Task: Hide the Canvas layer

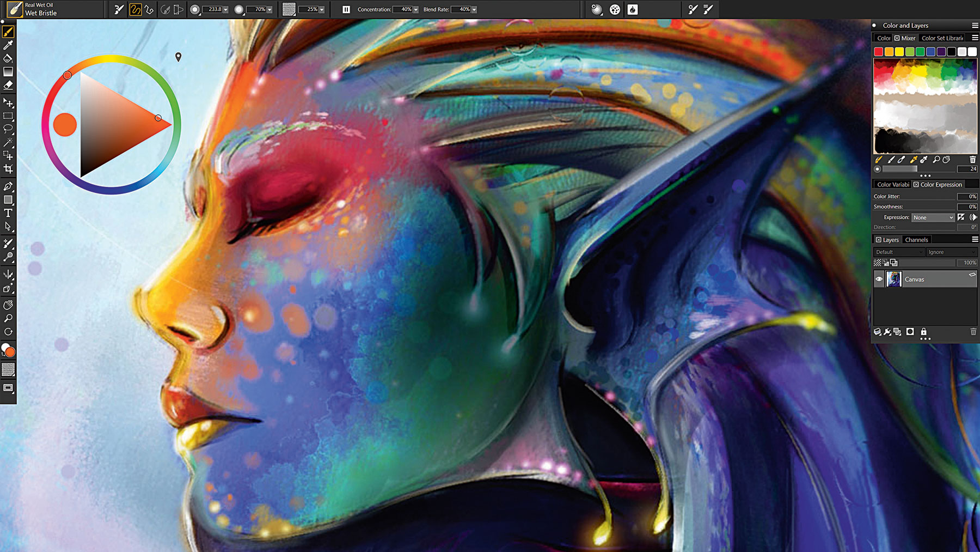Action: pos(879,278)
